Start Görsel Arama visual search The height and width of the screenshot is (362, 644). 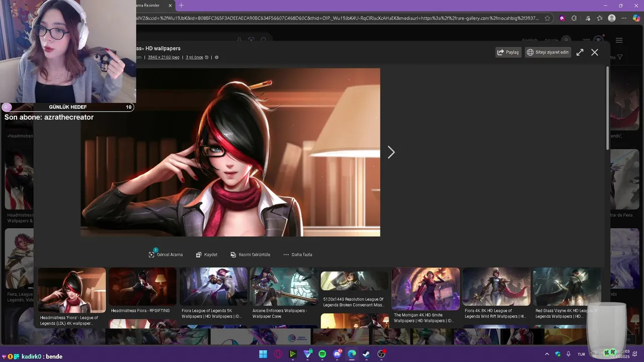click(x=166, y=254)
